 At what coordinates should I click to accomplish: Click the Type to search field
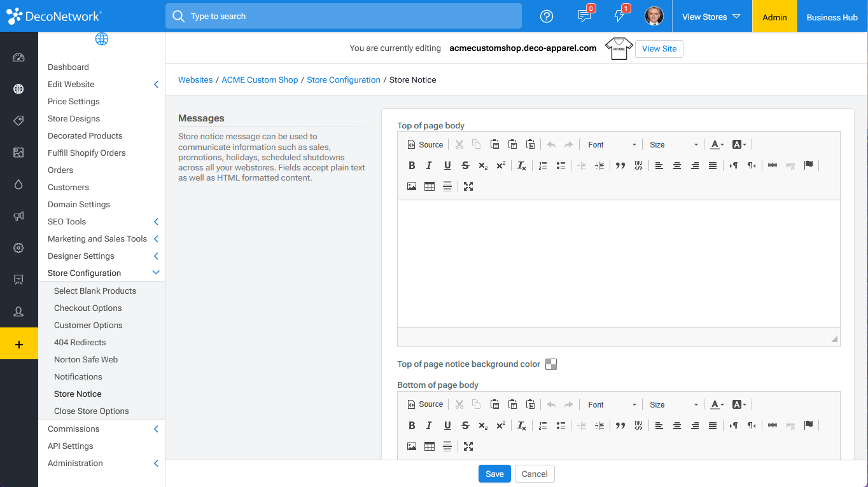click(x=344, y=16)
